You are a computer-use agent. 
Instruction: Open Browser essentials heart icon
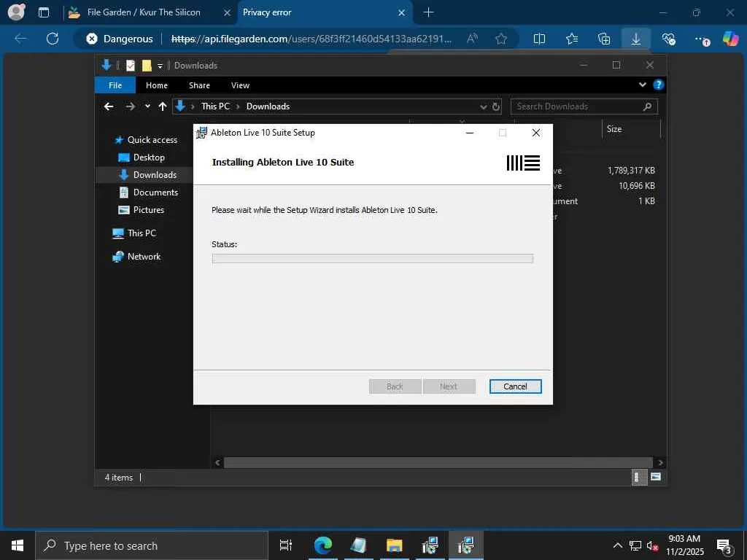click(668, 39)
